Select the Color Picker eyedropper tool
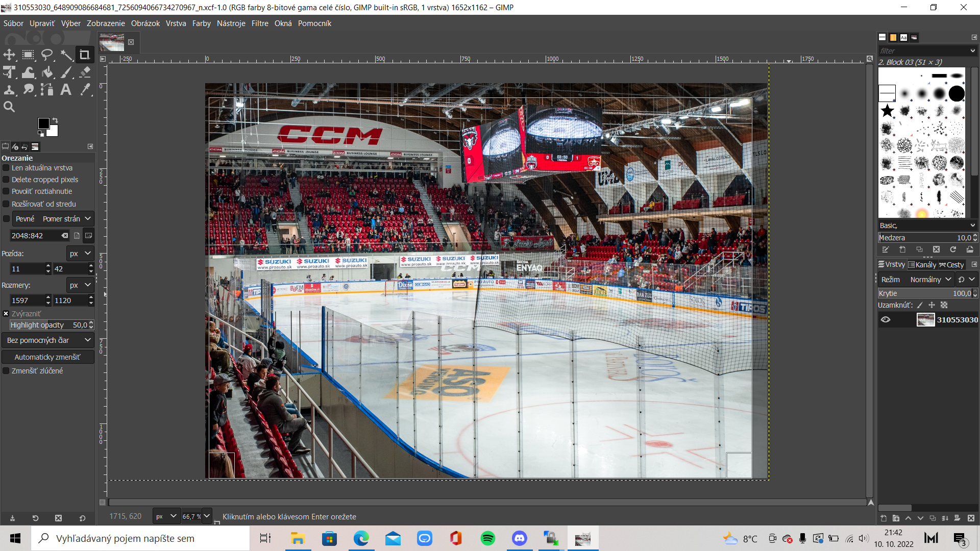Viewport: 980px width, 551px height. [85, 90]
